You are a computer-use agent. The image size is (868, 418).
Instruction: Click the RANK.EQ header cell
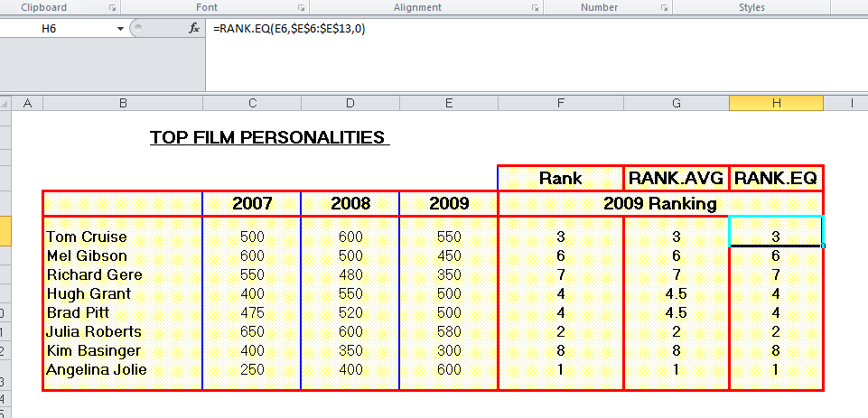pyautogui.click(x=776, y=178)
